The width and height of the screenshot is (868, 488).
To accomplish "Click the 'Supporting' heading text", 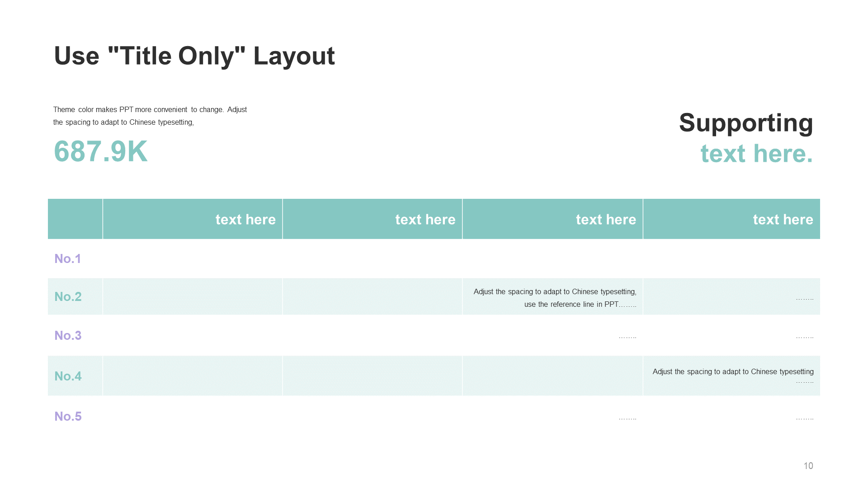I will pyautogui.click(x=746, y=122).
